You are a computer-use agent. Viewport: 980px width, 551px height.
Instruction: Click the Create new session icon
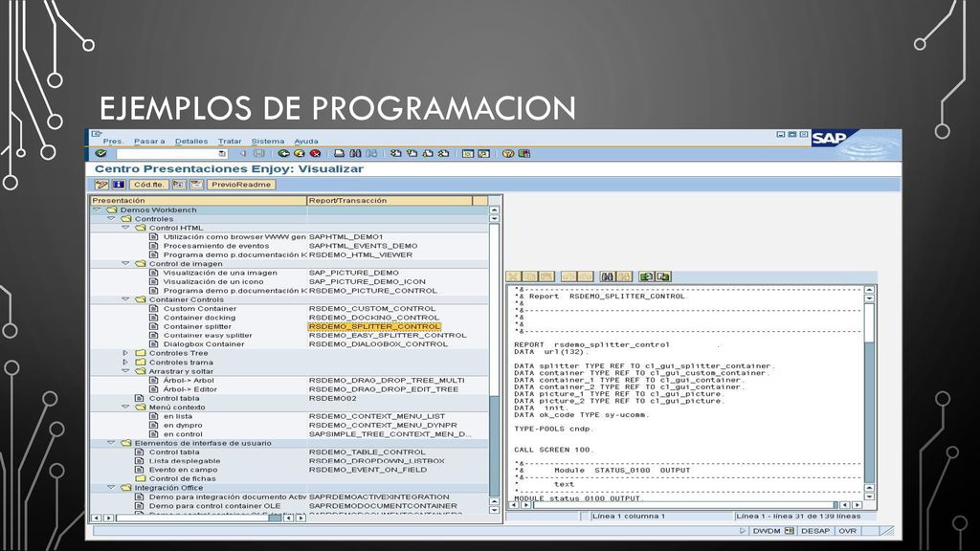(467, 153)
